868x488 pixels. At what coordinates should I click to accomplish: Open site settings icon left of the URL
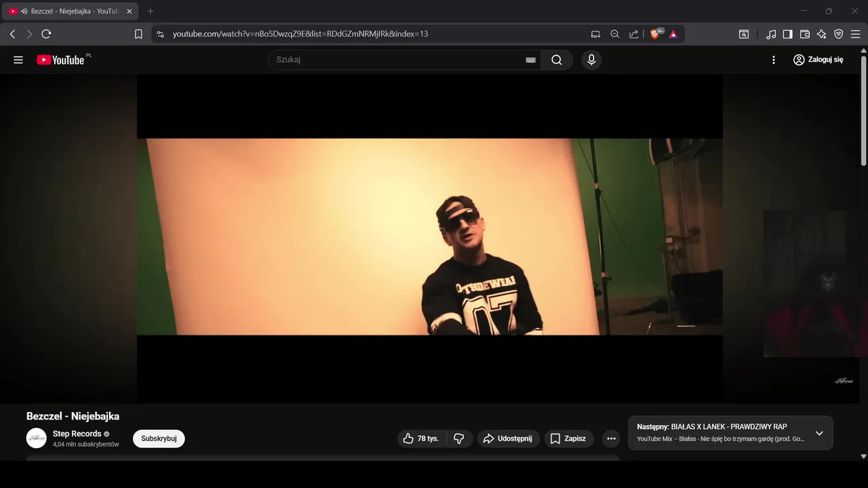160,34
